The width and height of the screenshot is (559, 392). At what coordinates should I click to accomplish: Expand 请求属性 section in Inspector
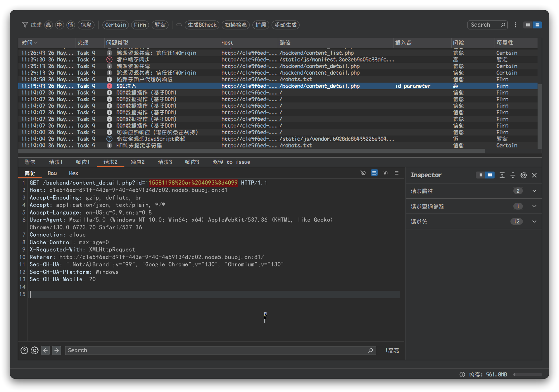point(534,191)
